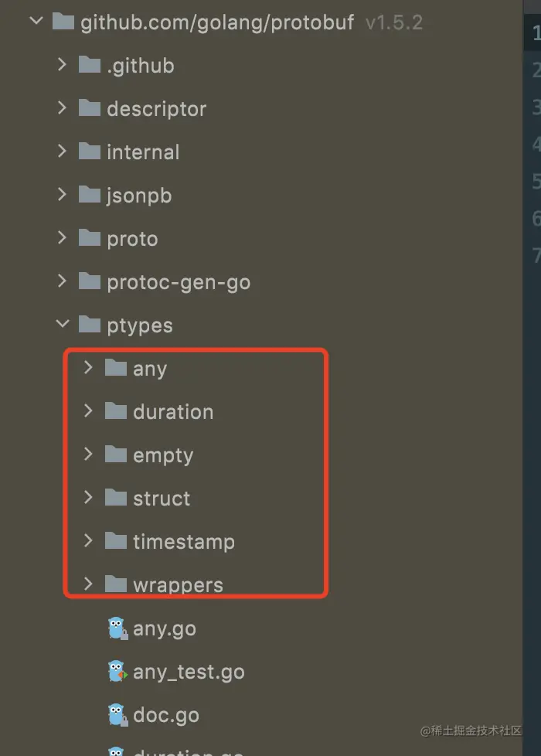The width and height of the screenshot is (541, 756).
Task: Select the any_test.go file
Action: [x=189, y=672]
